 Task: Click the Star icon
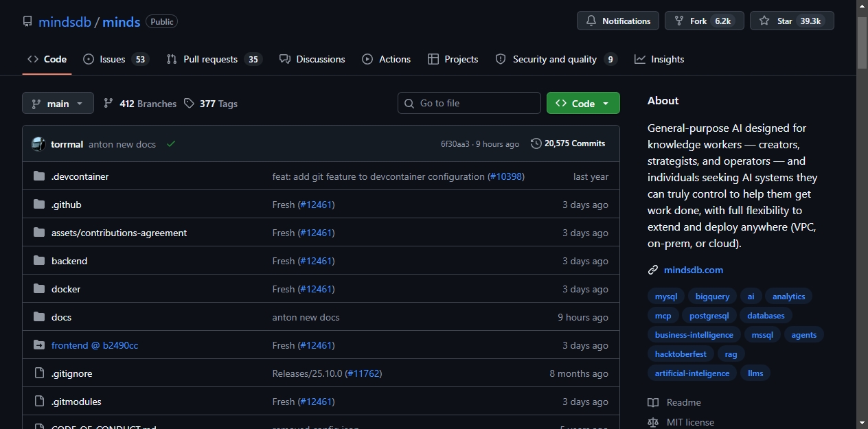764,21
